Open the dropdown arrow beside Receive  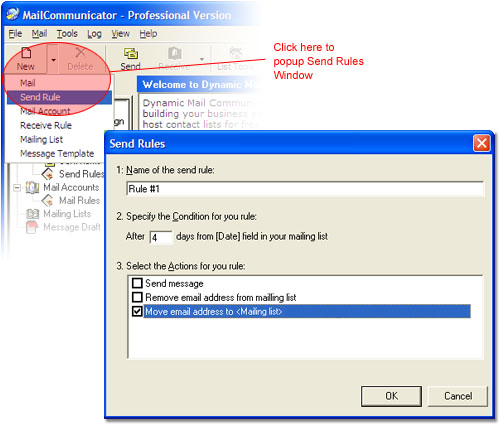coord(202,59)
